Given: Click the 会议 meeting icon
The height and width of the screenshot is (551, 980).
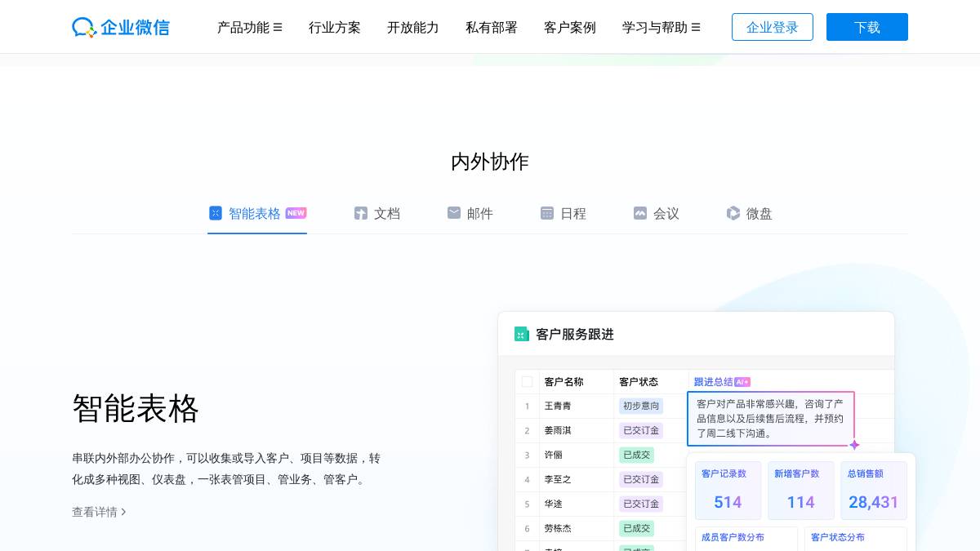Looking at the screenshot, I should point(640,213).
